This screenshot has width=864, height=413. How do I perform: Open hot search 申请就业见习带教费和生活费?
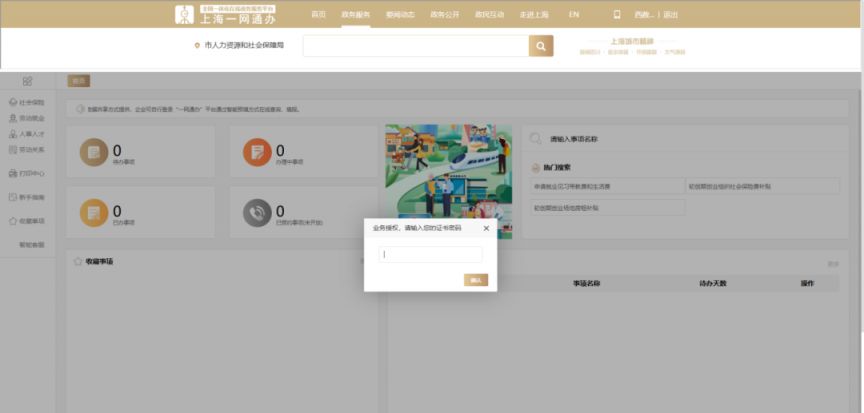(608, 187)
